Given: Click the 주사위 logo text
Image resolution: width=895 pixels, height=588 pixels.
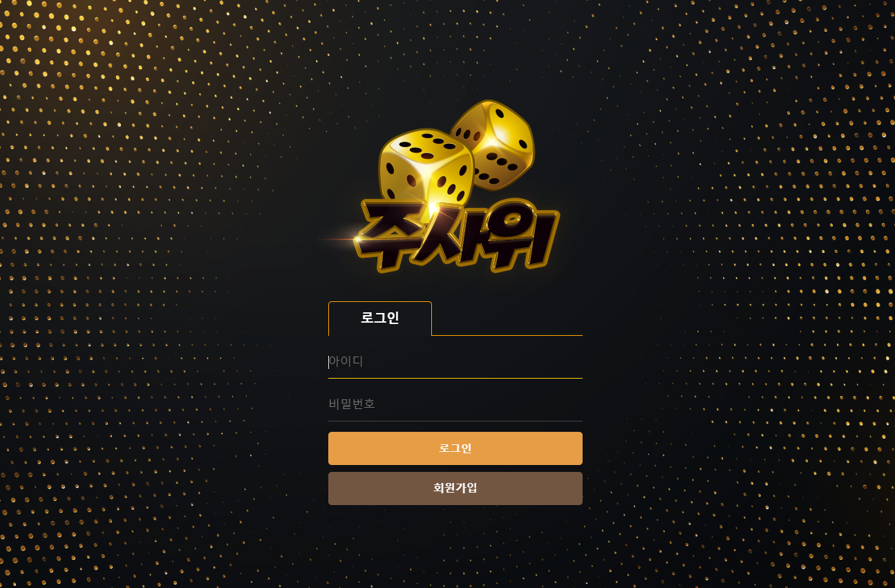Looking at the screenshot, I should click(457, 236).
